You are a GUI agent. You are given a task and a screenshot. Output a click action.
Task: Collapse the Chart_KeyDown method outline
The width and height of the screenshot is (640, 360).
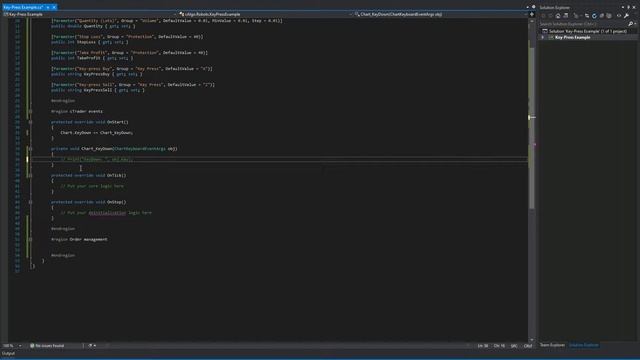pyautogui.click(x=30, y=149)
